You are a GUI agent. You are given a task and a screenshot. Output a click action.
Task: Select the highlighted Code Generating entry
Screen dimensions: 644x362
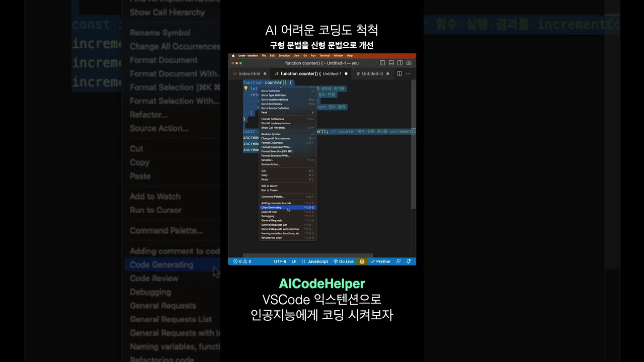[x=287, y=208]
